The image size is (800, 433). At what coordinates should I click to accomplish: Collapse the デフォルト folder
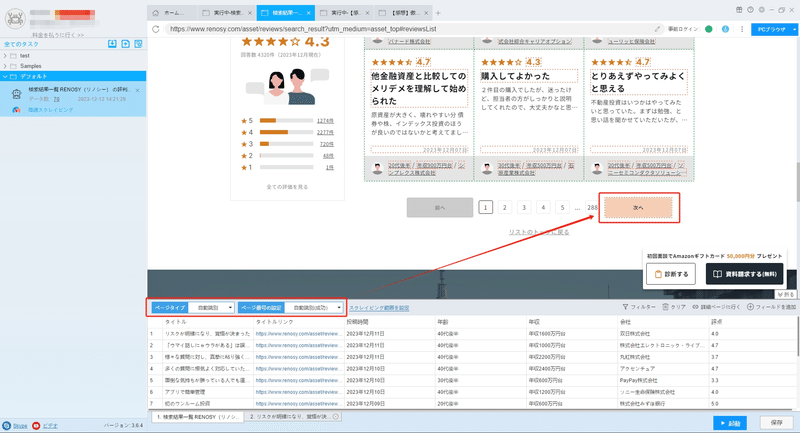(5, 77)
